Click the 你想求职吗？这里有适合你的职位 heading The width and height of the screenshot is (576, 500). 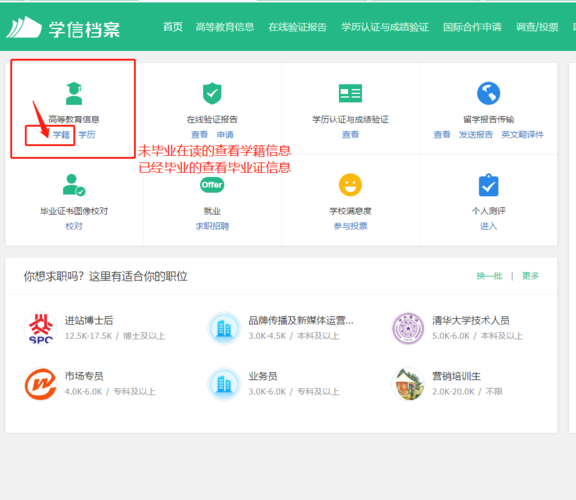click(x=105, y=276)
